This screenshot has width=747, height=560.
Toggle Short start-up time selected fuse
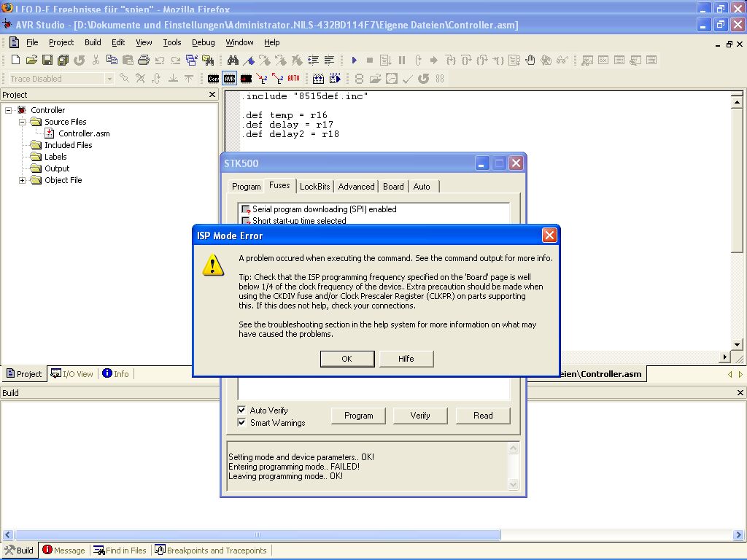246,220
